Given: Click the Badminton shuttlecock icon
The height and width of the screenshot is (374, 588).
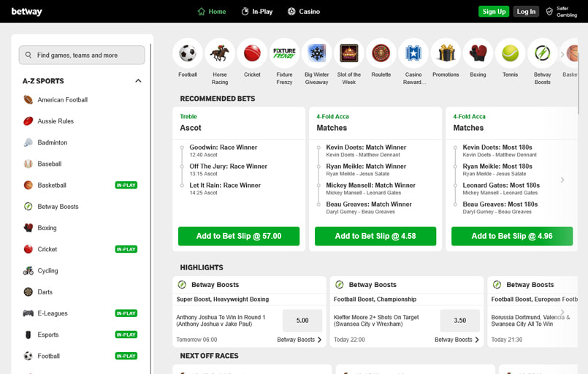Looking at the screenshot, I should [28, 142].
